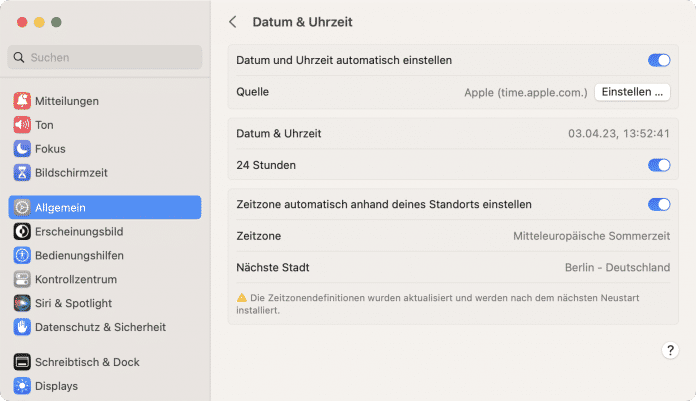Go back with the chevron arrow

pos(233,22)
